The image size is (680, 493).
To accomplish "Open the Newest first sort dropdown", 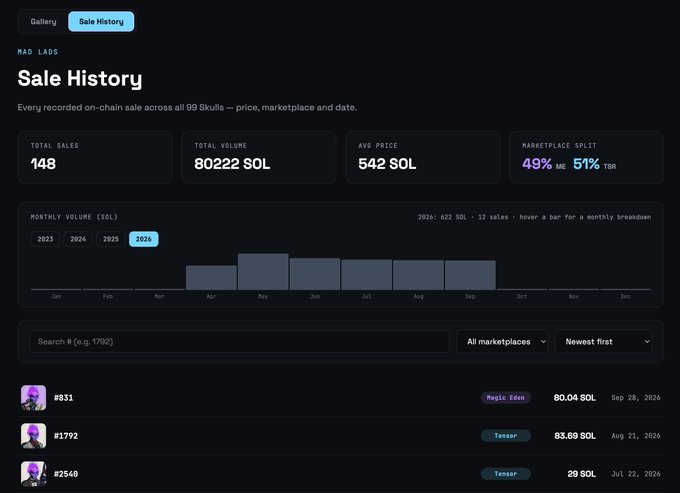I will (x=604, y=342).
